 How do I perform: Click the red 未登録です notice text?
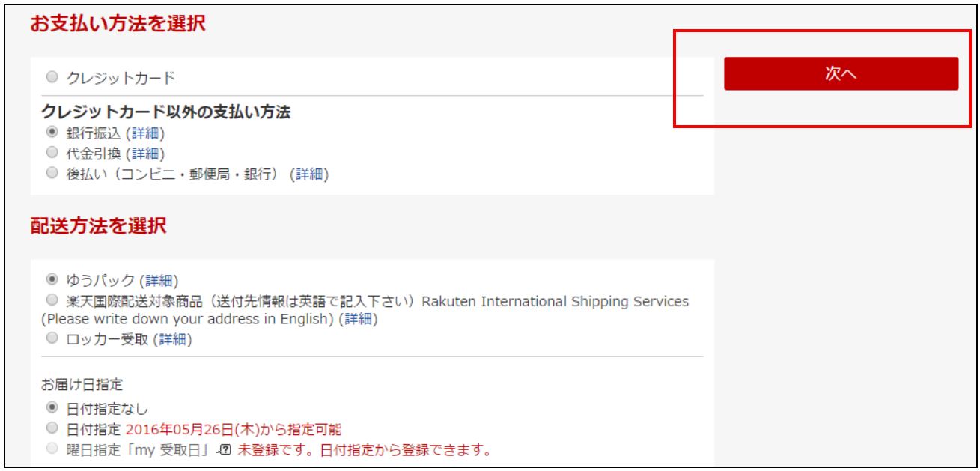point(362,452)
